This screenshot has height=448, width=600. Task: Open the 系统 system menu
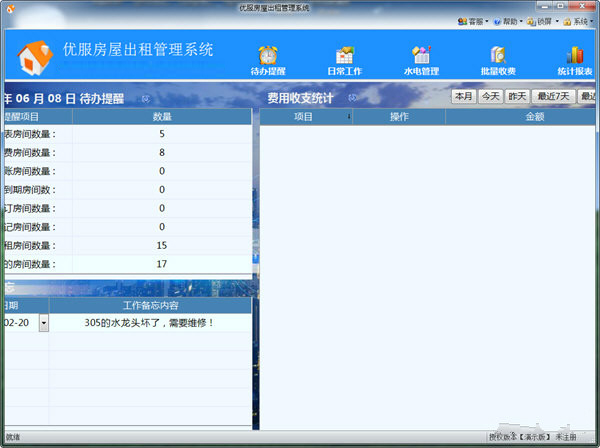(x=579, y=20)
